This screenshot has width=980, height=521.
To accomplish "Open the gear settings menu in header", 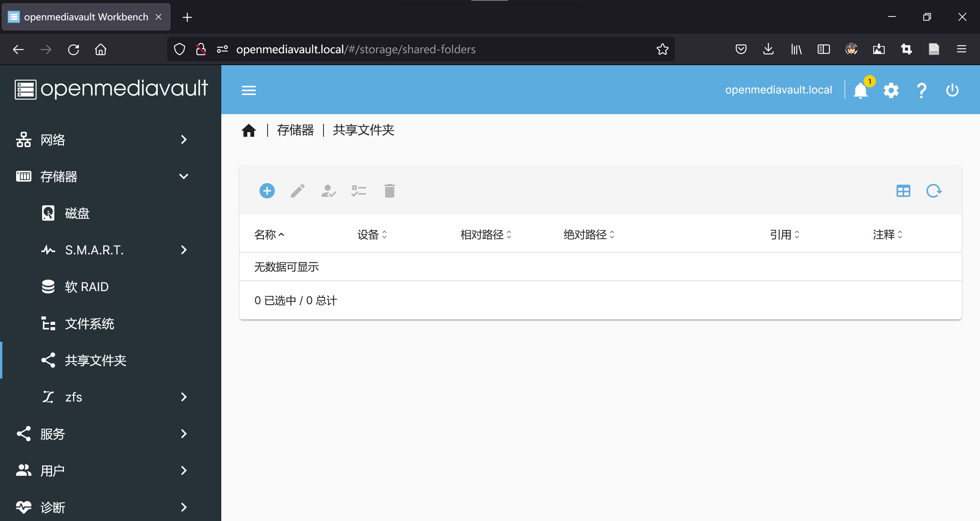I will coord(891,90).
